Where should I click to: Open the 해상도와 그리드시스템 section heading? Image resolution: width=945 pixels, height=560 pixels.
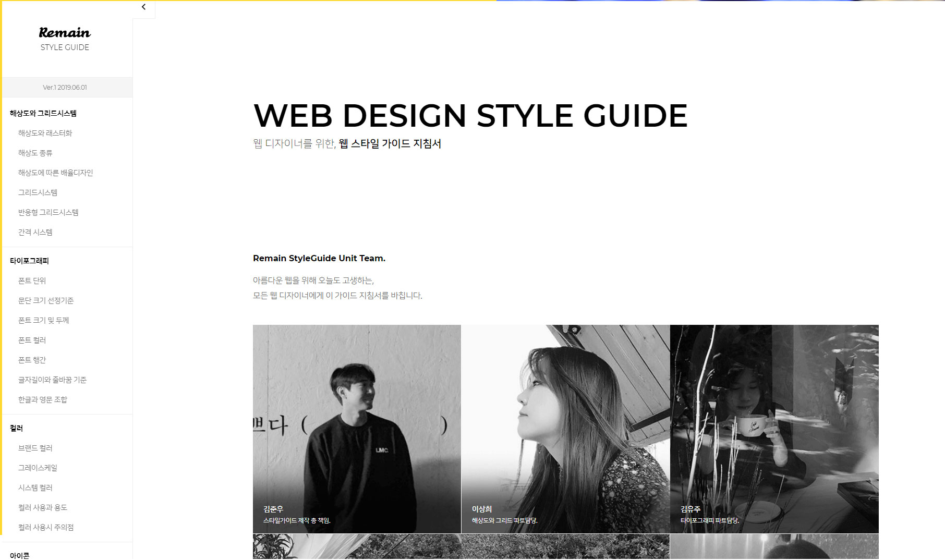click(43, 113)
